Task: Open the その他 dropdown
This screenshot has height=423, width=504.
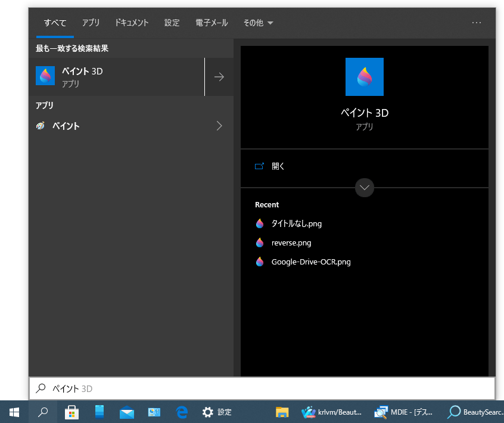Action: tap(258, 23)
